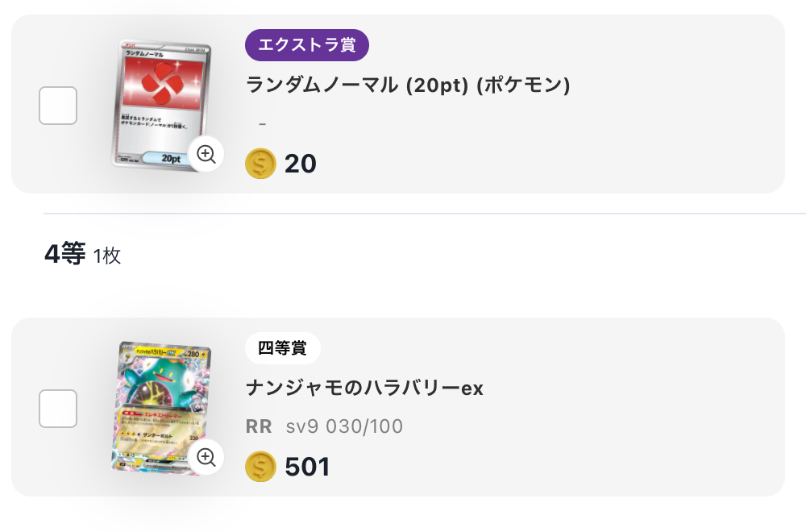The height and width of the screenshot is (532, 806).
Task: Open ランダムノーマル (20pt) (ポケモン) card page
Action: coord(407,84)
